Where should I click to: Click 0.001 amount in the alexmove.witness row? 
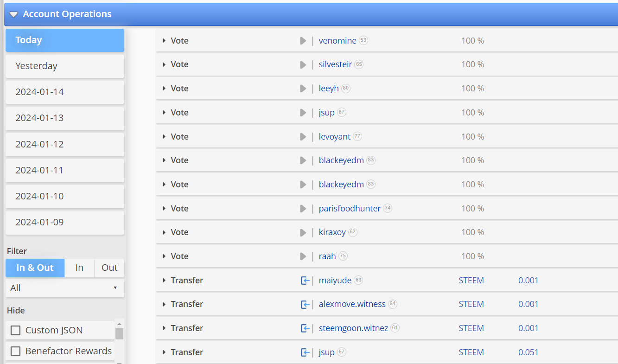click(529, 304)
